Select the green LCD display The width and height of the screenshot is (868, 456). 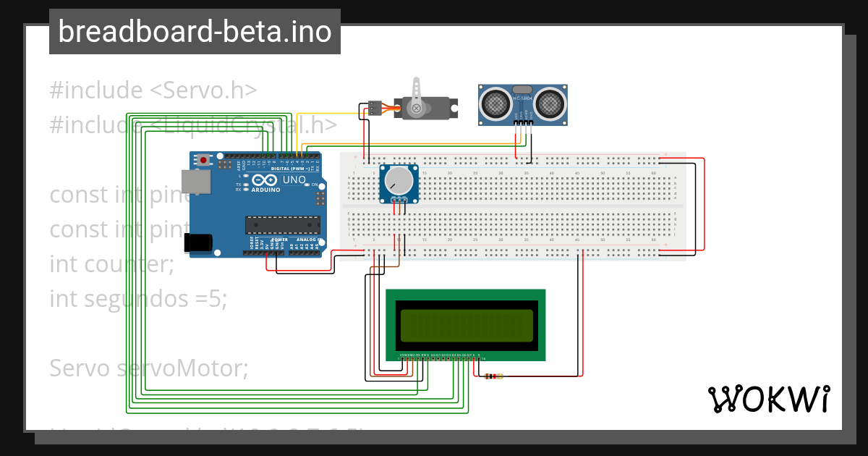[467, 324]
